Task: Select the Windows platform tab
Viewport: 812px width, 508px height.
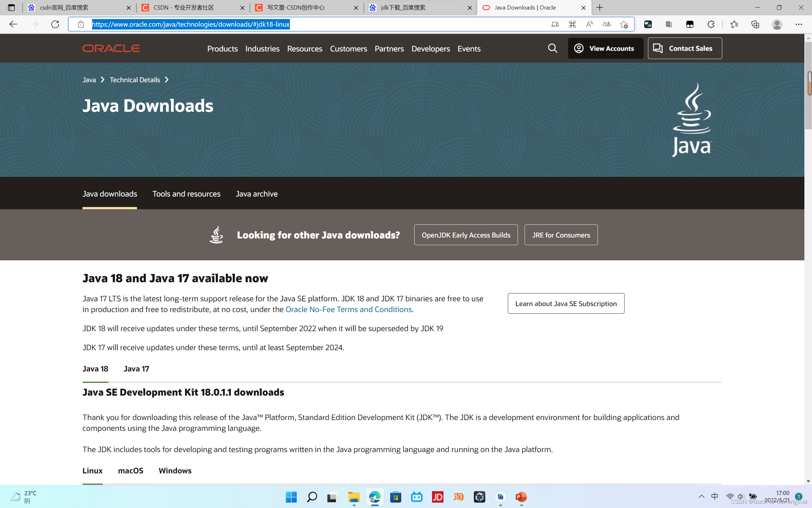Action: click(x=175, y=471)
